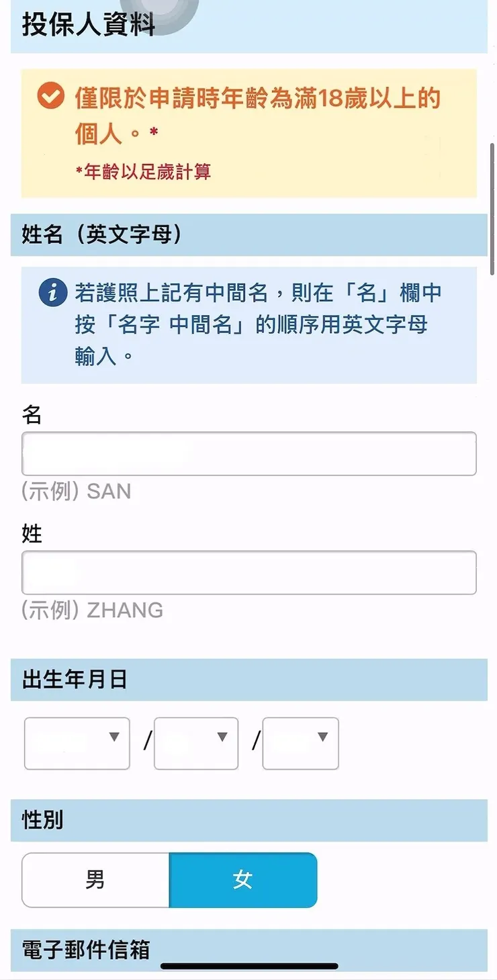Image resolution: width=497 pixels, height=980 pixels.
Task: Click the *年齡以足歲計算 footnote text
Action: (x=145, y=172)
